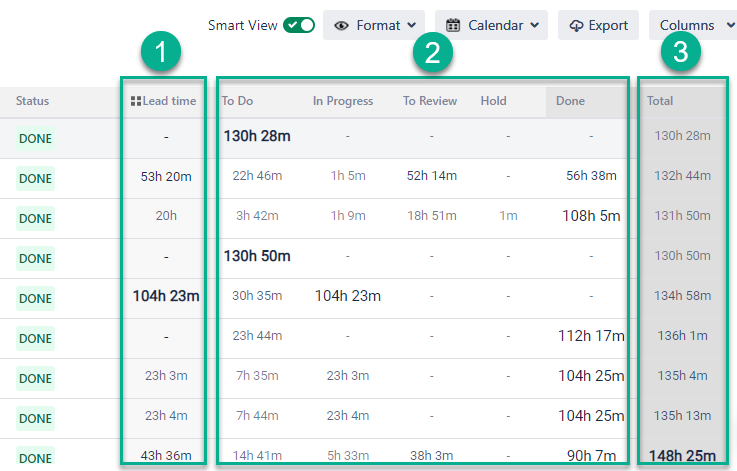Click the Export button label
This screenshot has width=737, height=471.
coord(608,25)
